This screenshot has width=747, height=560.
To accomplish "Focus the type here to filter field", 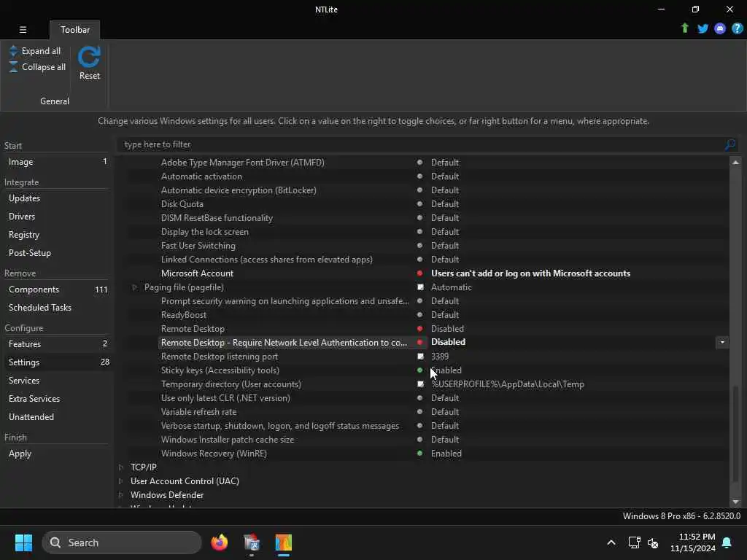I will tap(422, 144).
